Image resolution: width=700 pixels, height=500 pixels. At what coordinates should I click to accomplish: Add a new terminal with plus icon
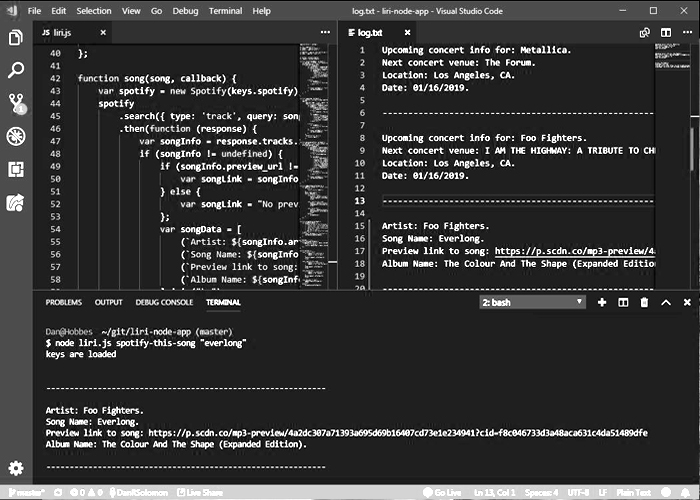coord(602,302)
